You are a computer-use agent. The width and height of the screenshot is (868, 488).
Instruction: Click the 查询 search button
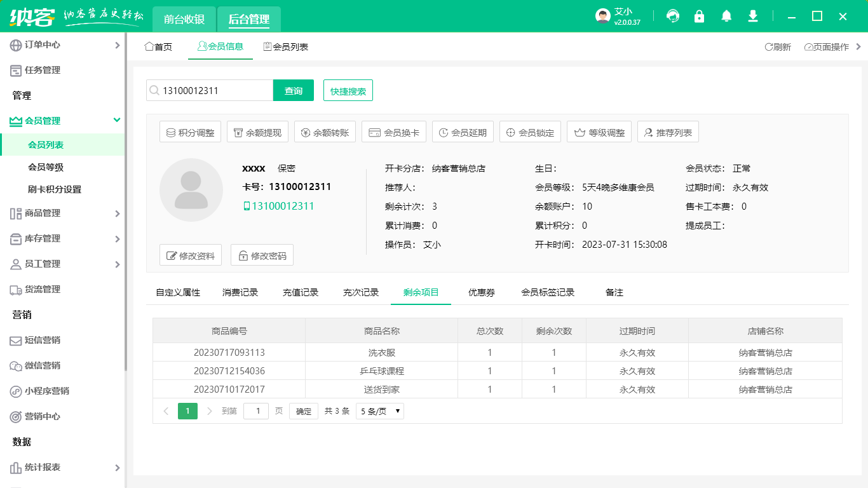[294, 90]
